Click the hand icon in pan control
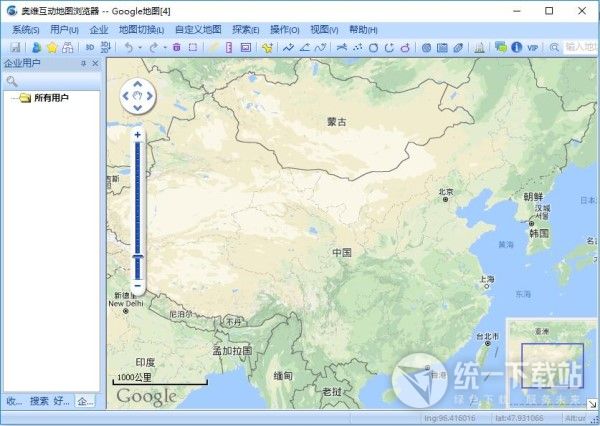Viewport: 600px width, 426px height. pos(138,96)
